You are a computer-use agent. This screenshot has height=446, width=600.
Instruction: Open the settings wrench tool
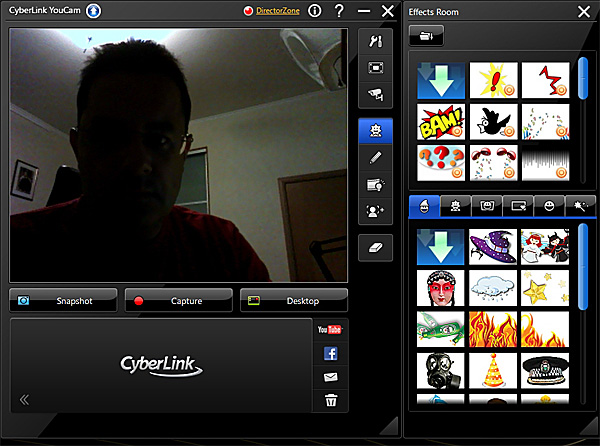pos(376,42)
